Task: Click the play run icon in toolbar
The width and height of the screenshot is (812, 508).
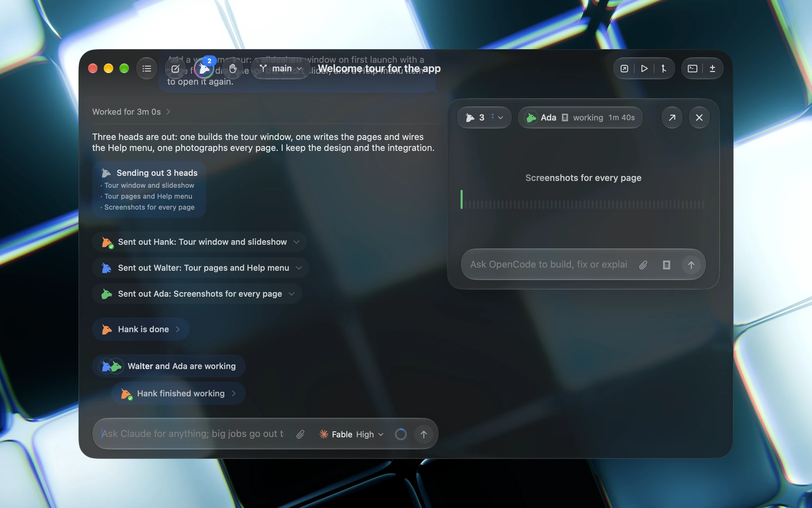Action: pos(644,68)
